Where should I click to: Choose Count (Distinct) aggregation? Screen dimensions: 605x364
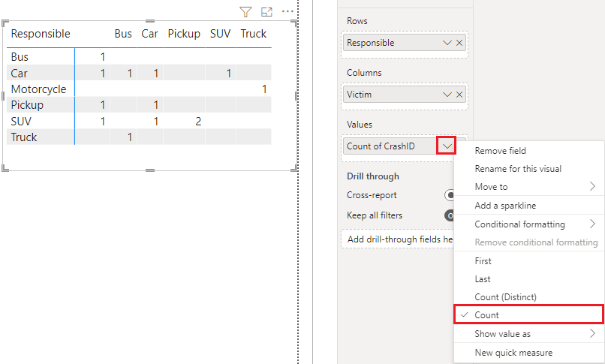[529, 297]
